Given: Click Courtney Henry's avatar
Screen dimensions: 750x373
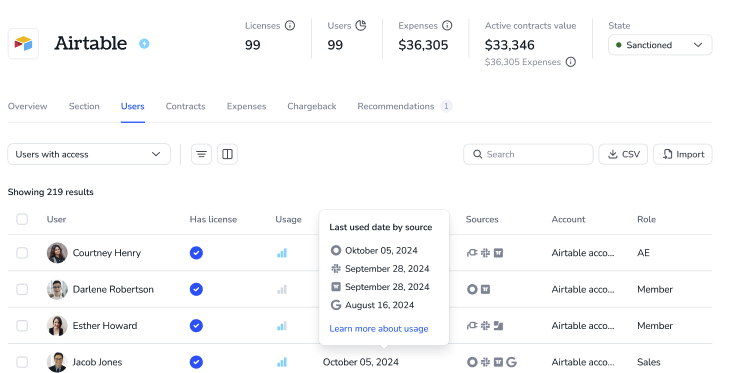Looking at the screenshot, I should coord(57,253).
